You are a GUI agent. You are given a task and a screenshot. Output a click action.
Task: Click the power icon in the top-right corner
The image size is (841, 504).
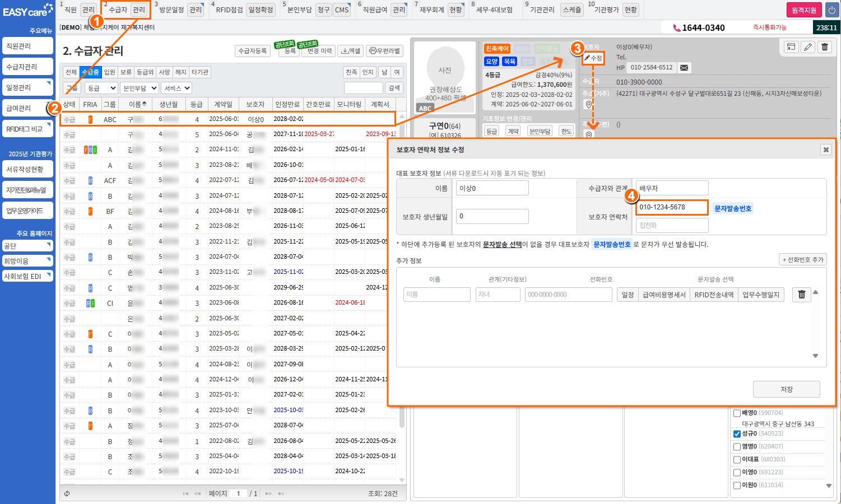[831, 10]
